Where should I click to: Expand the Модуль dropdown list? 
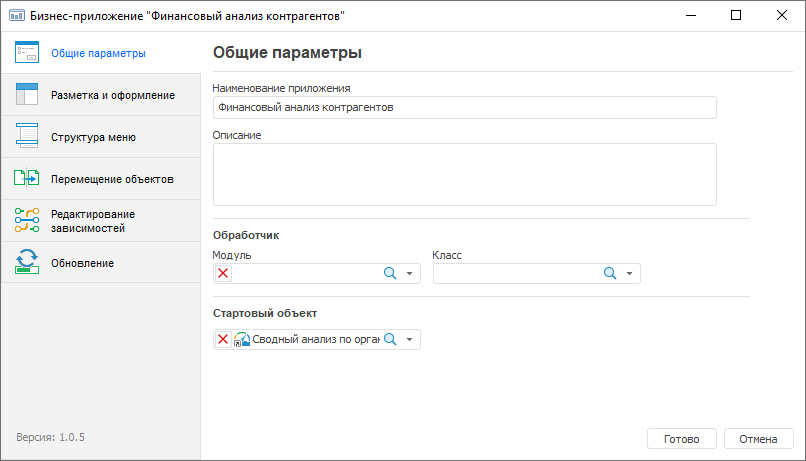pos(410,274)
